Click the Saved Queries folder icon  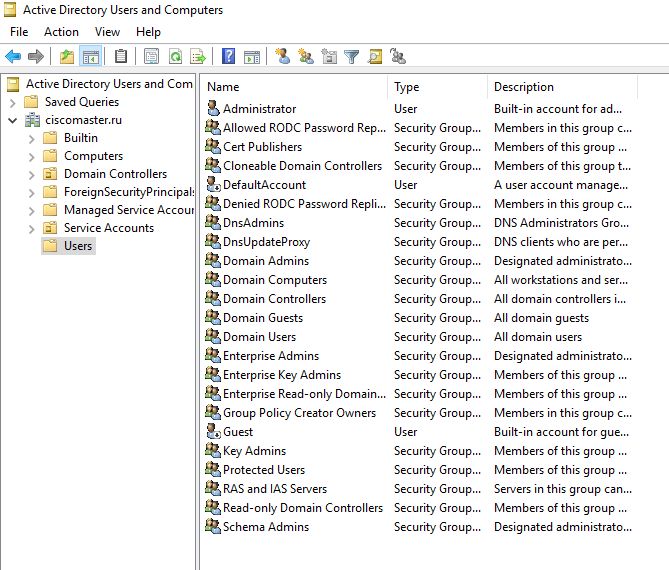(31, 102)
